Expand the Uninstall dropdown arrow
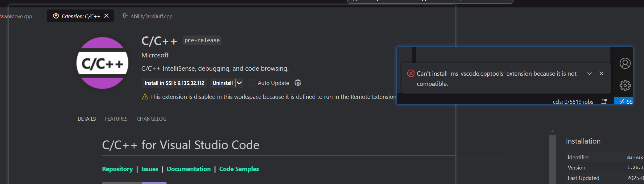The image size is (644, 184). (239, 83)
